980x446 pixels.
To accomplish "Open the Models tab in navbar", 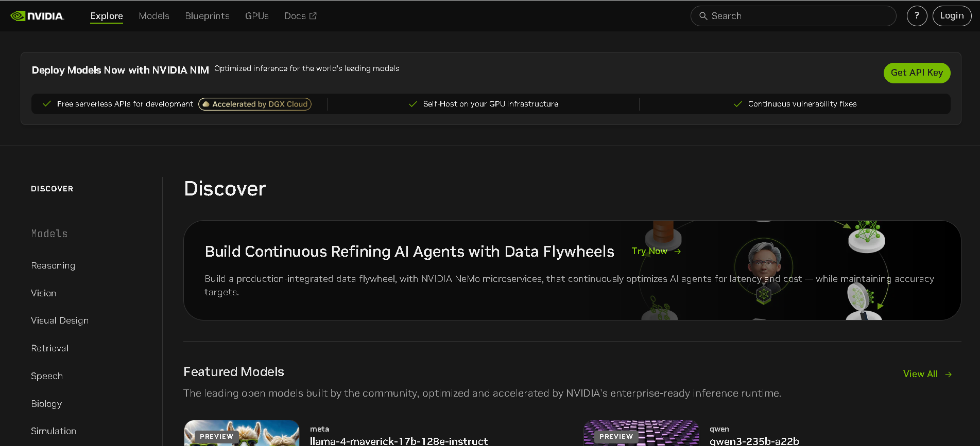I will point(154,16).
